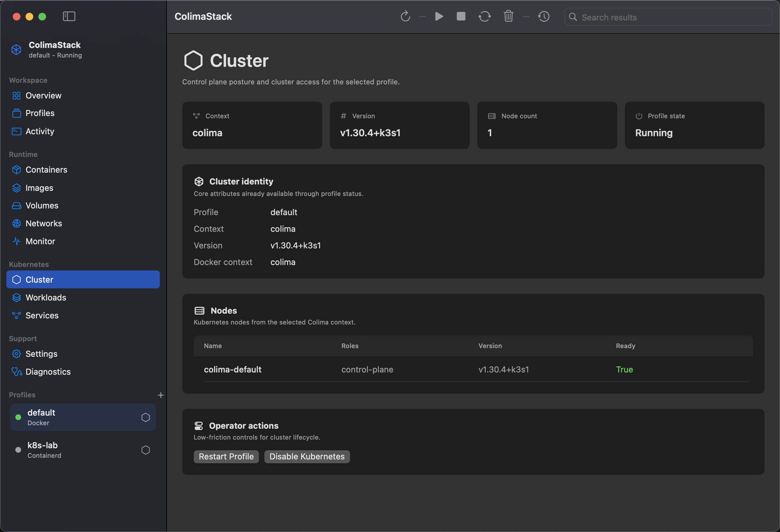Click the Roles column header
The width and height of the screenshot is (780, 532).
(x=350, y=346)
